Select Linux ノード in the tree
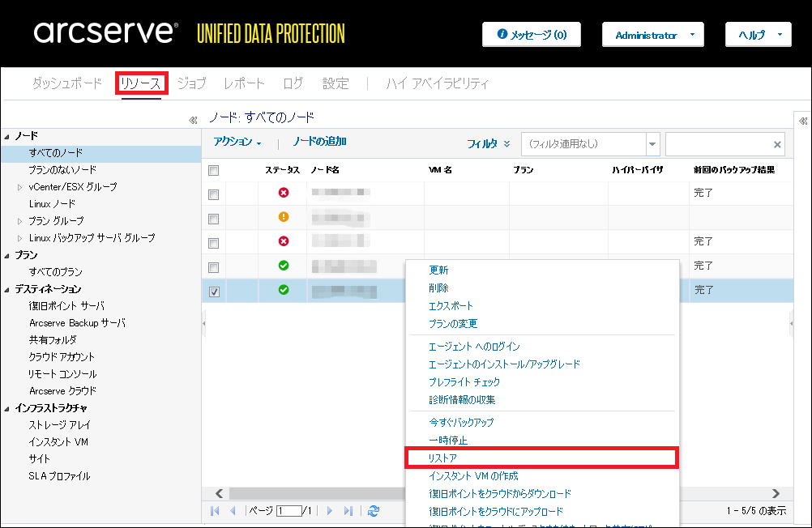Viewport: 812px width, 528px height. click(52, 204)
